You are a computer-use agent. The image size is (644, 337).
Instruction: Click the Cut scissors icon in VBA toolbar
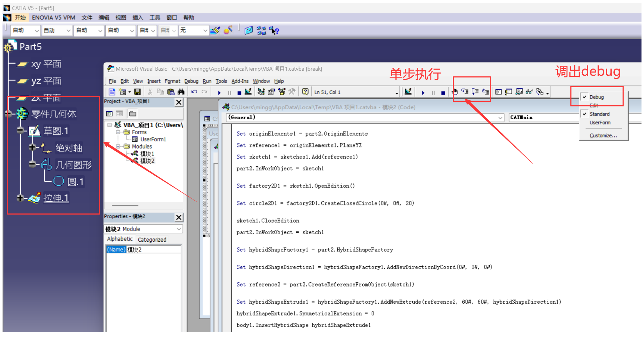tap(150, 92)
